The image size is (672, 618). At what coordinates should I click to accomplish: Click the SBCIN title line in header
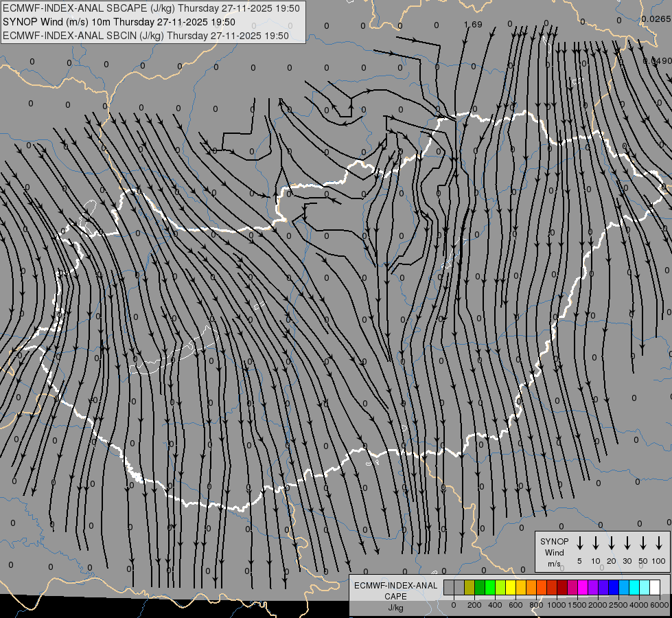pos(146,36)
